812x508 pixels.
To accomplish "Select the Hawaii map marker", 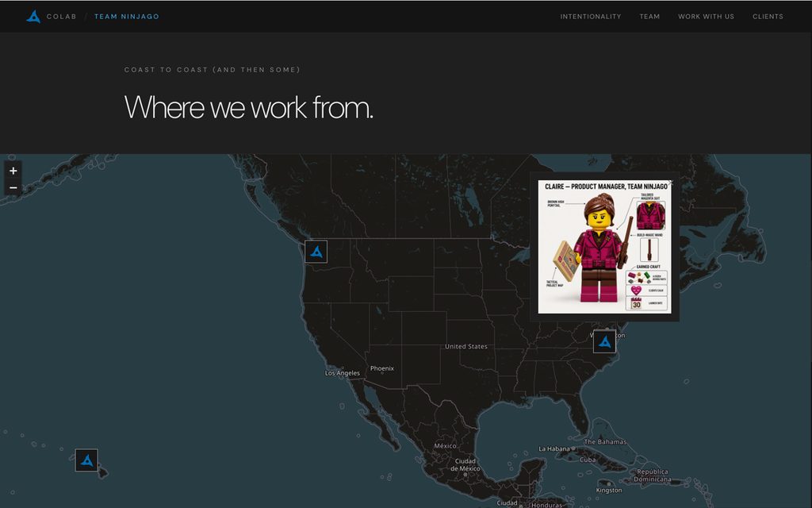I will (86, 460).
